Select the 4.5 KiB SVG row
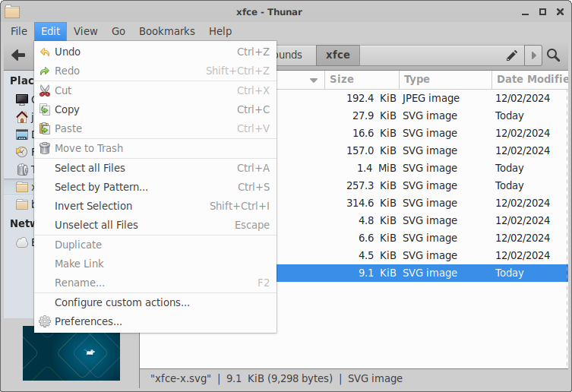The image size is (572, 392). (422, 256)
